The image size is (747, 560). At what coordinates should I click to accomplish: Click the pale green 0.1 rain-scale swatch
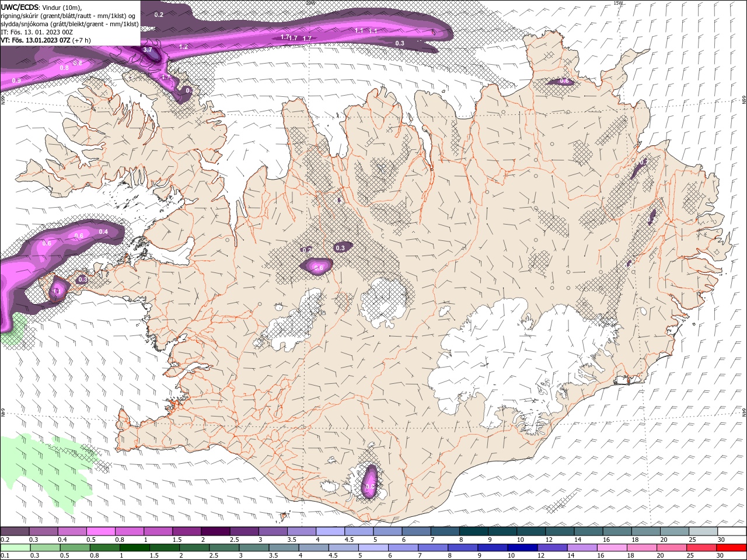(15, 548)
